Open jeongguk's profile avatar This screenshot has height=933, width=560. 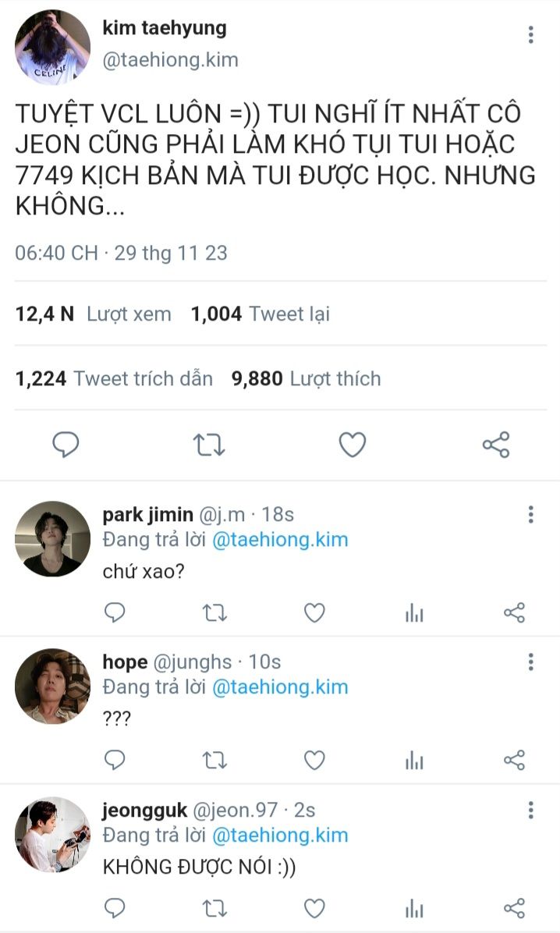tap(52, 834)
